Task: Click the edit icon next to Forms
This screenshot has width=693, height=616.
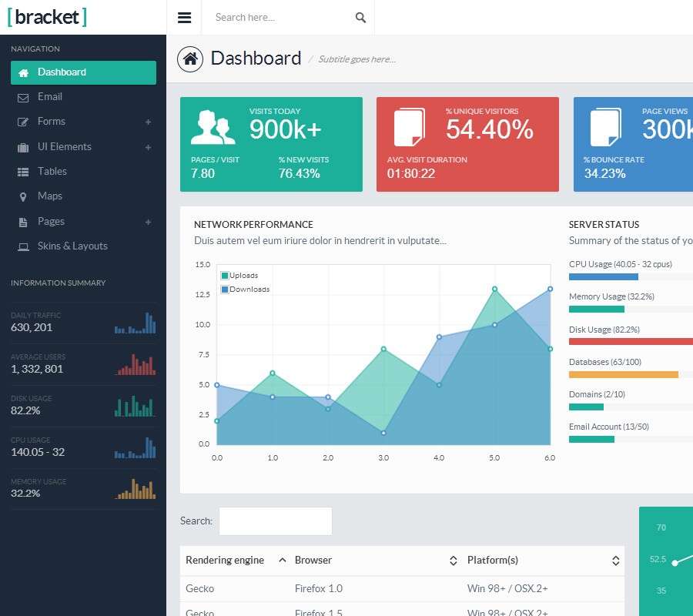Action: [x=23, y=122]
